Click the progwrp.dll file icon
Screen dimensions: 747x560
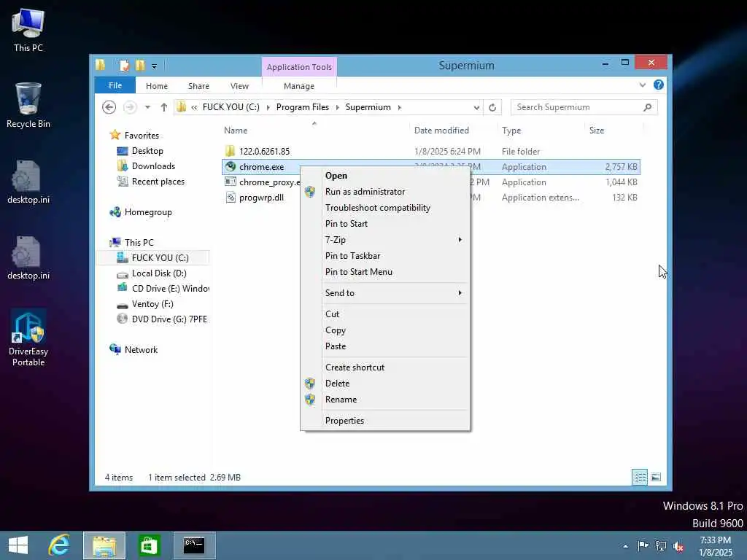pos(231,197)
